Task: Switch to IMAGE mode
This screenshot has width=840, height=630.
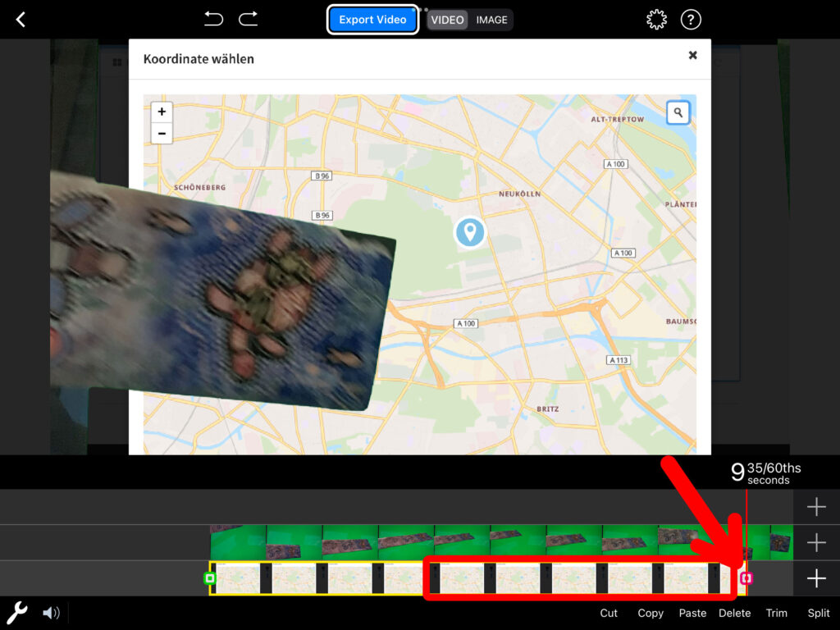Action: (x=491, y=20)
